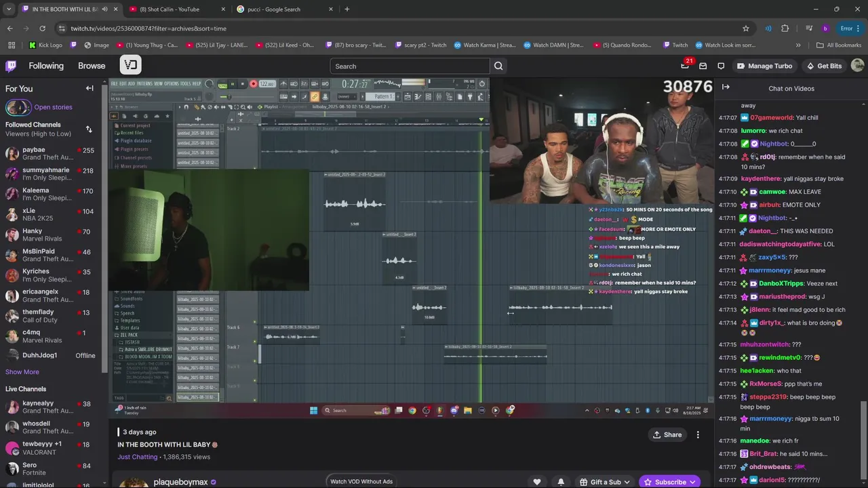Click Watch VOD Without Ads
Screen dimensions: 868x488
pyautogui.click(x=361, y=481)
